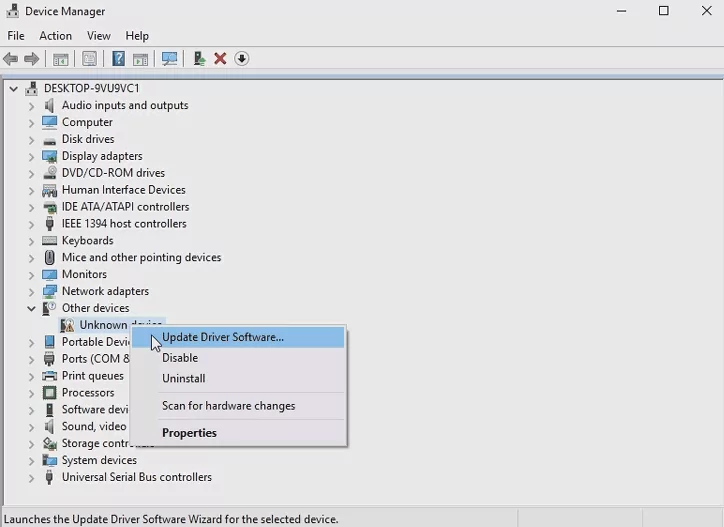Click the computer icon beside DESKTOP-9VU9VC1
724x527 pixels.
coord(32,88)
